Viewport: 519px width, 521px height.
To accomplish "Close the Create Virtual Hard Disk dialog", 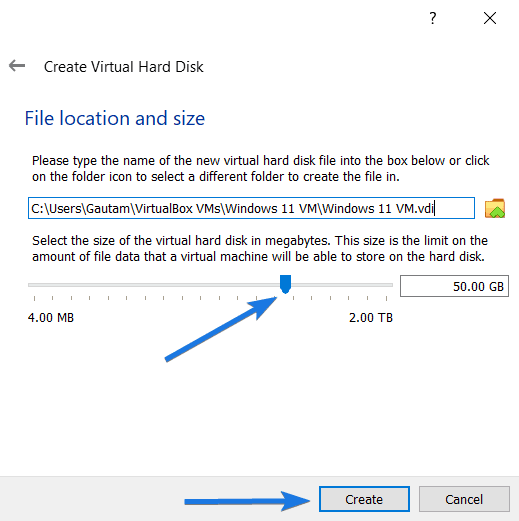I will click(x=490, y=18).
